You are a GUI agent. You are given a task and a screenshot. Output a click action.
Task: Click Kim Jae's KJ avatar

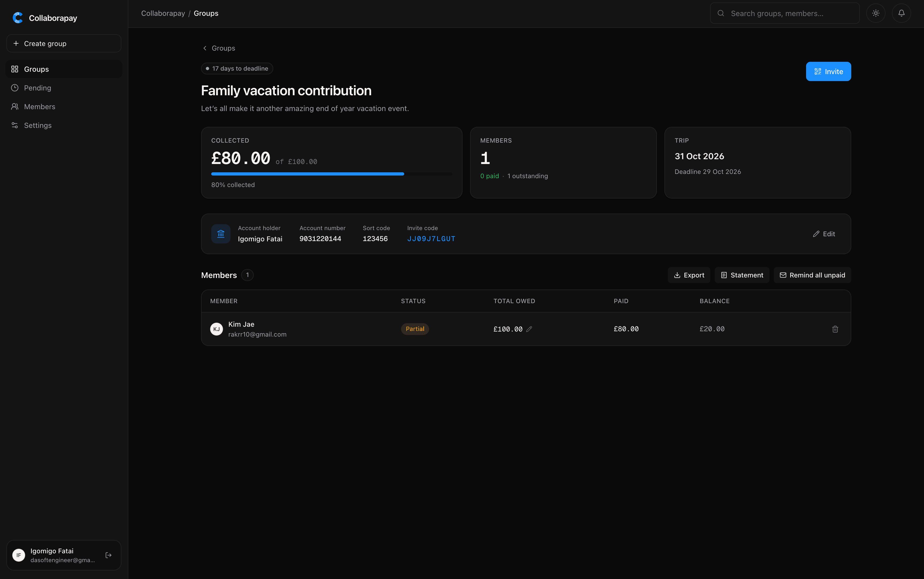[217, 329]
